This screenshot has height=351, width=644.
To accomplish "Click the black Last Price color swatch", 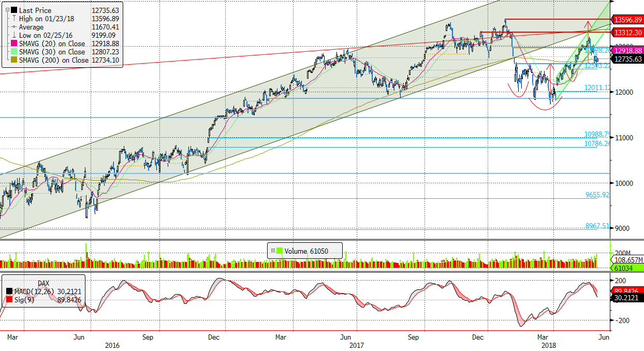I will 13,10.
